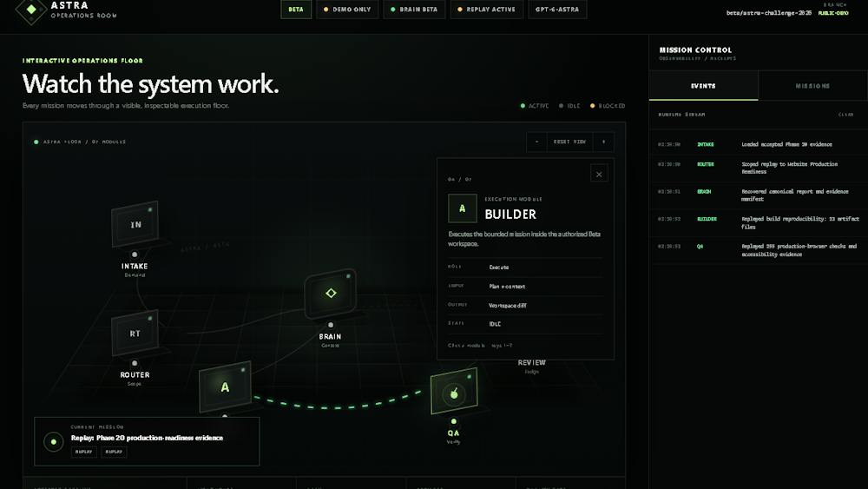Close the Builder detail panel
Viewport: 868px width, 489px height.
click(x=599, y=174)
